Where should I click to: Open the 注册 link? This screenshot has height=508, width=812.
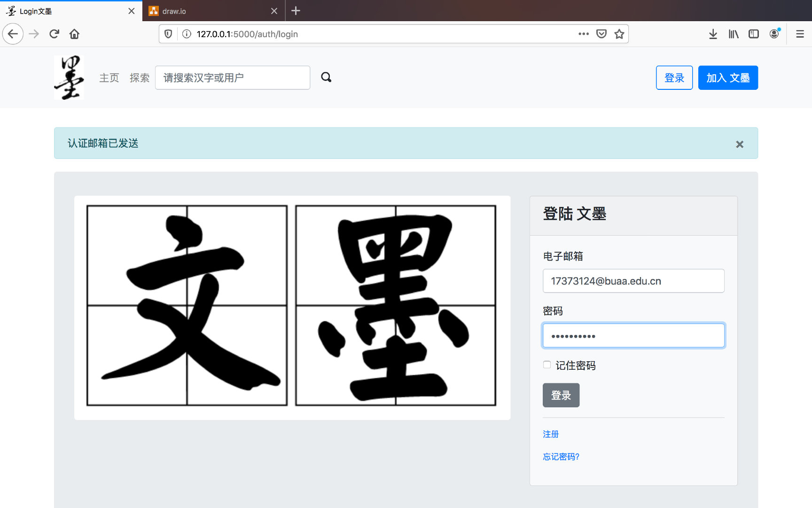(x=551, y=434)
